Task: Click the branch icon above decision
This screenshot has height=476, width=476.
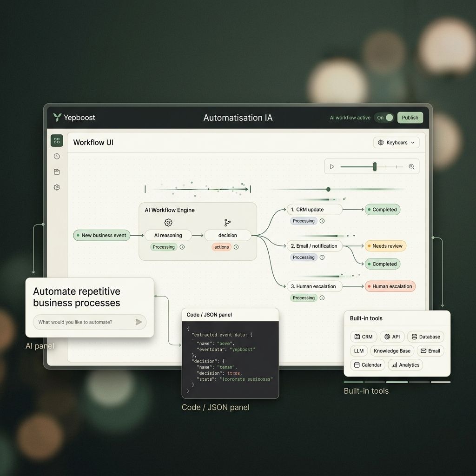Action: coord(227,223)
